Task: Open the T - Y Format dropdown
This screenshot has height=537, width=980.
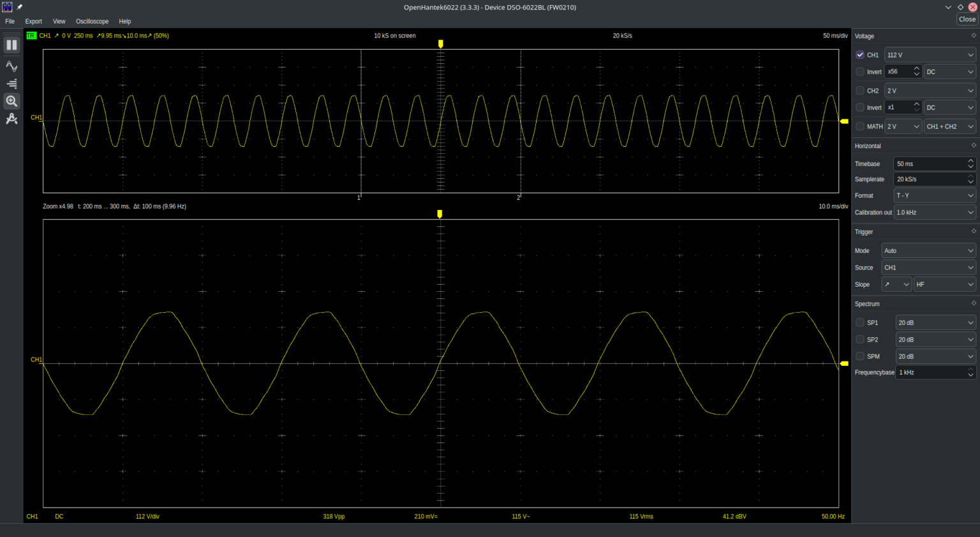Action: [x=935, y=195]
